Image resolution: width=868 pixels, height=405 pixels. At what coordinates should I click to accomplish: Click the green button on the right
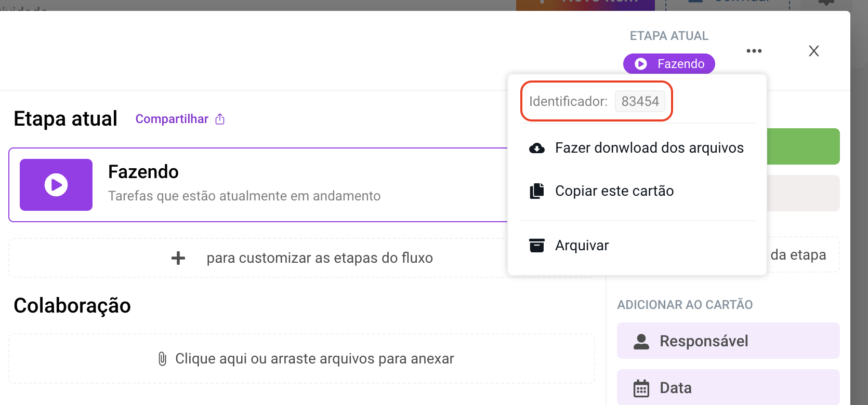click(x=803, y=146)
